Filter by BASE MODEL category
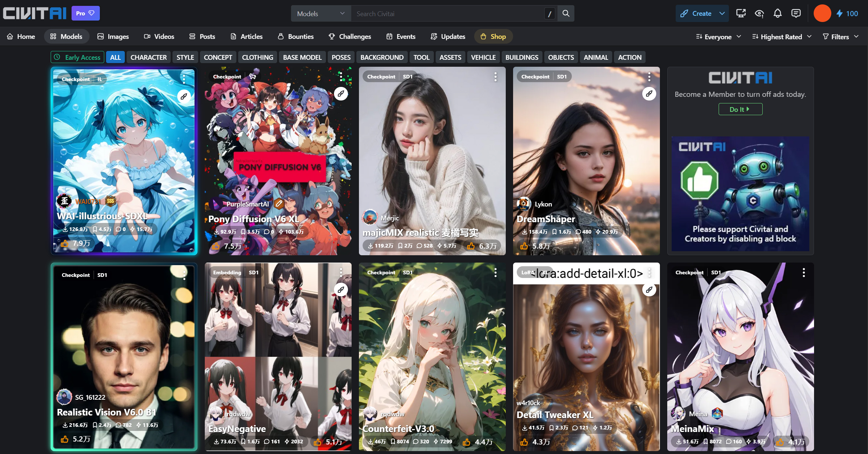This screenshot has height=454, width=868. [302, 57]
